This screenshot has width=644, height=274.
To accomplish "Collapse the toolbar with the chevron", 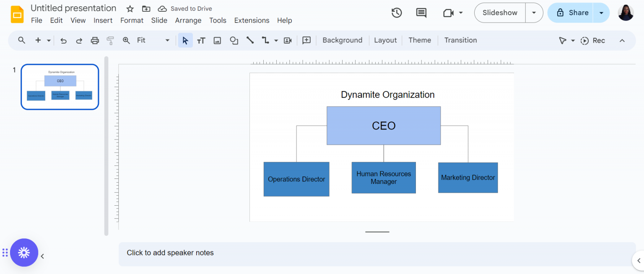I will [622, 40].
